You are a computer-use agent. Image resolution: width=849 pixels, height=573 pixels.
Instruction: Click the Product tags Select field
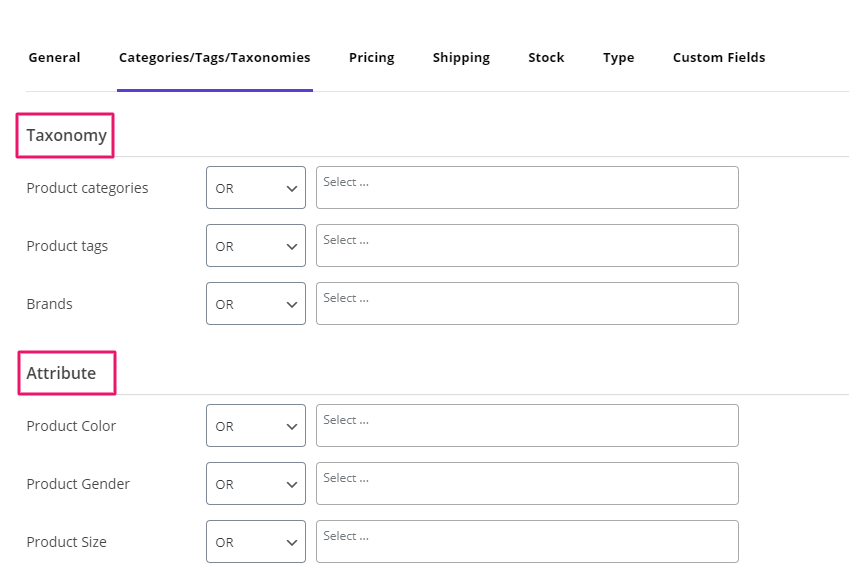pyautogui.click(x=527, y=245)
